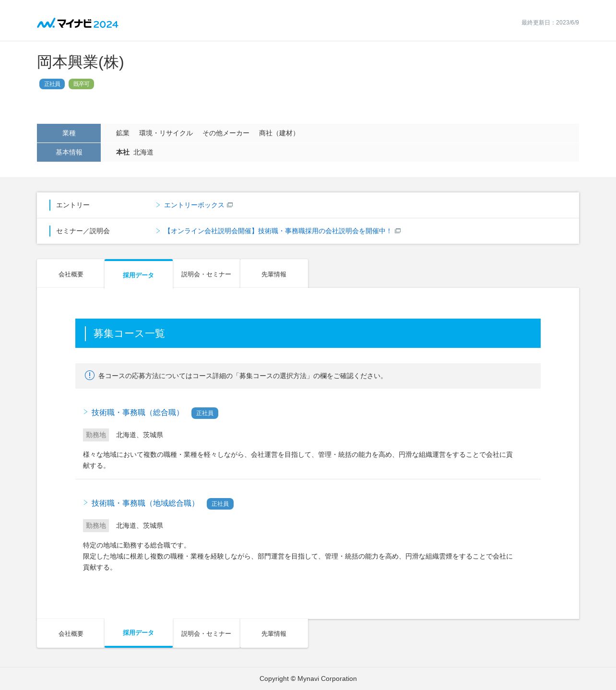616x690 pixels.
Task: Open the マイナビ2024 logo homepage
Action: [78, 23]
